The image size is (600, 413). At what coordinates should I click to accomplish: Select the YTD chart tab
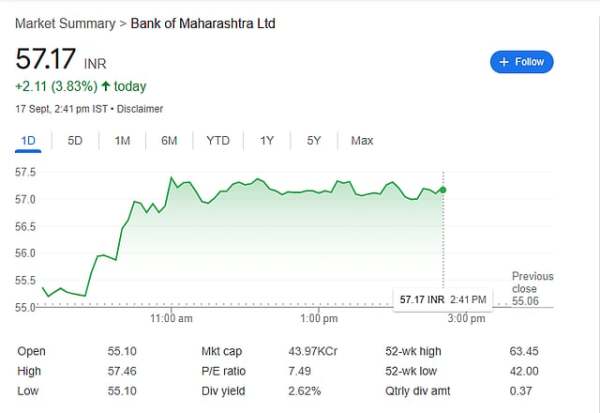tap(218, 141)
